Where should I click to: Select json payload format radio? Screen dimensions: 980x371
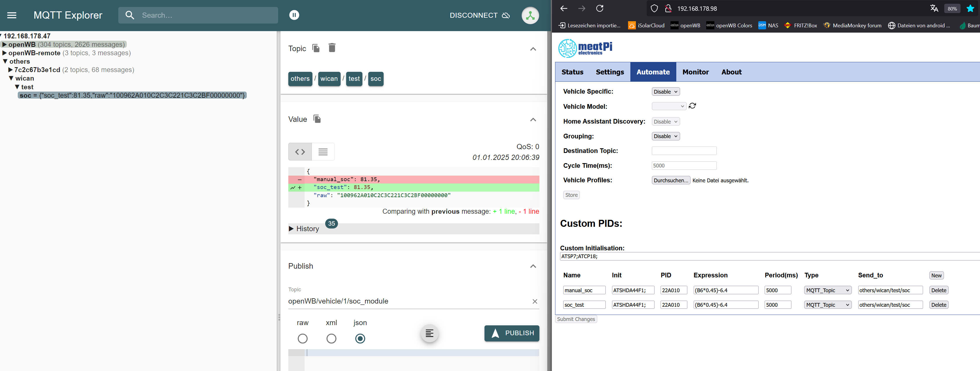point(360,338)
